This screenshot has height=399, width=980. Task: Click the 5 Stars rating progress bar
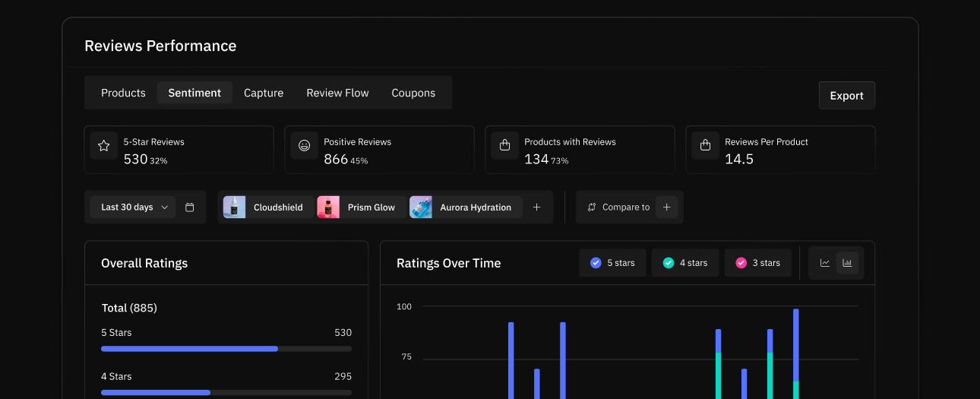point(226,349)
